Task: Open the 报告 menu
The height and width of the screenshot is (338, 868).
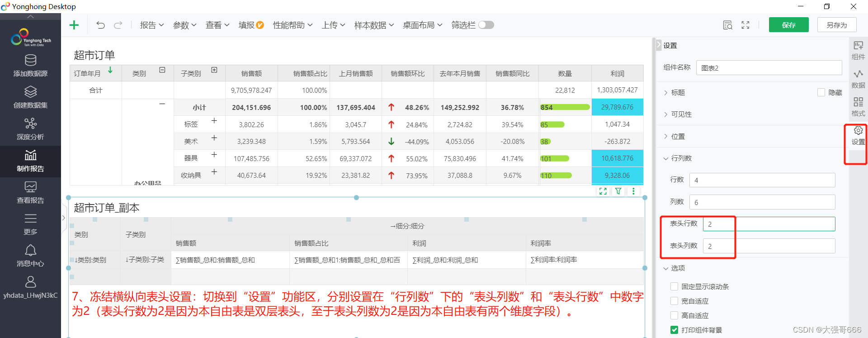Action: pos(152,25)
